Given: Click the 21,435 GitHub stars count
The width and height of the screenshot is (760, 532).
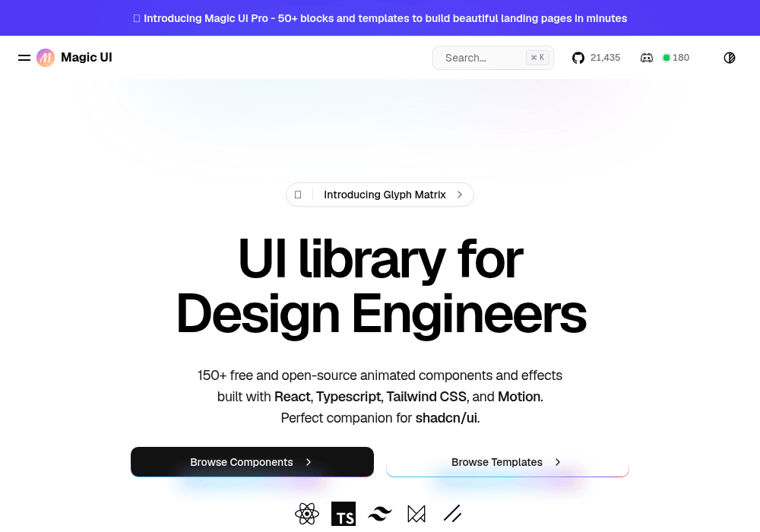Looking at the screenshot, I should [x=606, y=58].
